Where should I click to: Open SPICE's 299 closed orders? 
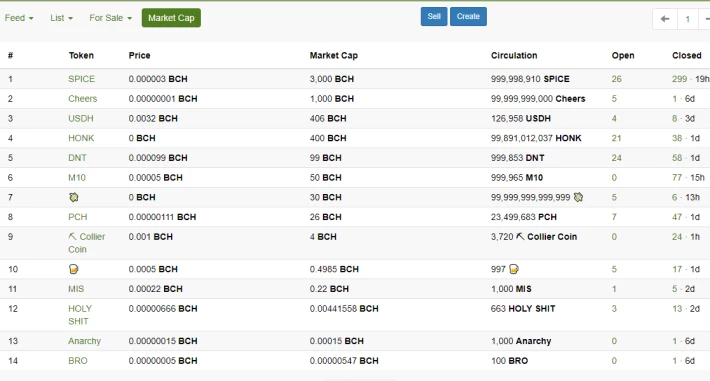pos(679,79)
